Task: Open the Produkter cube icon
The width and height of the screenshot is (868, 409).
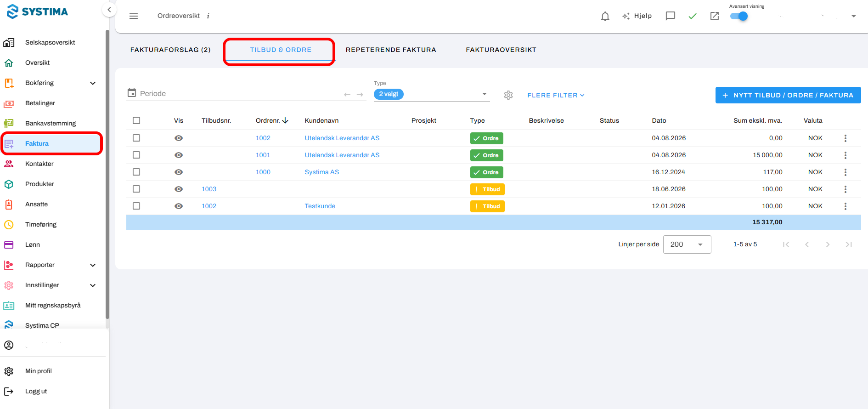Action: click(9, 184)
